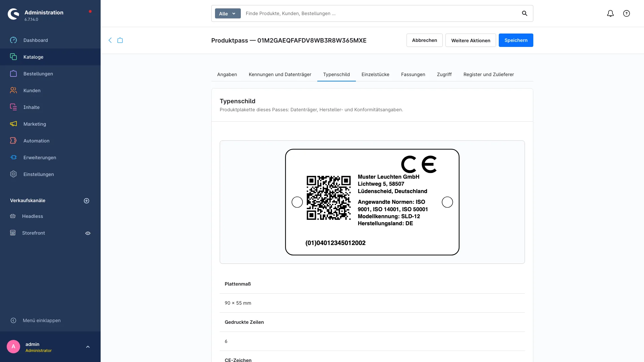Image resolution: width=644 pixels, height=362 pixels.
Task: Click the left mounting hole on plate
Action: coord(297,202)
